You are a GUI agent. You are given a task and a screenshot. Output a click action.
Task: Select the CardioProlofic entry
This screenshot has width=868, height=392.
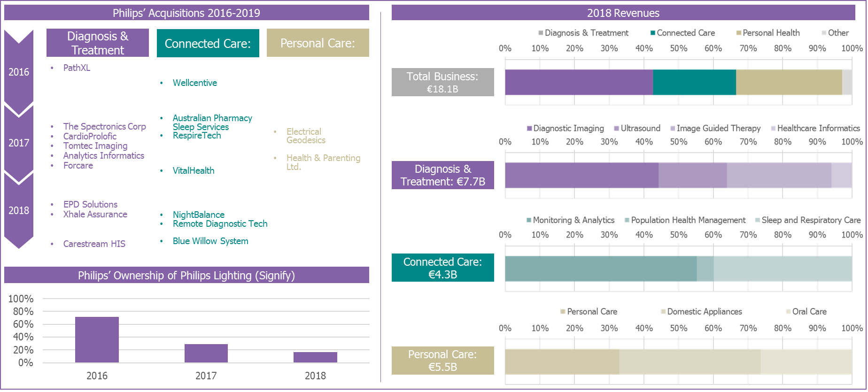[90, 136]
